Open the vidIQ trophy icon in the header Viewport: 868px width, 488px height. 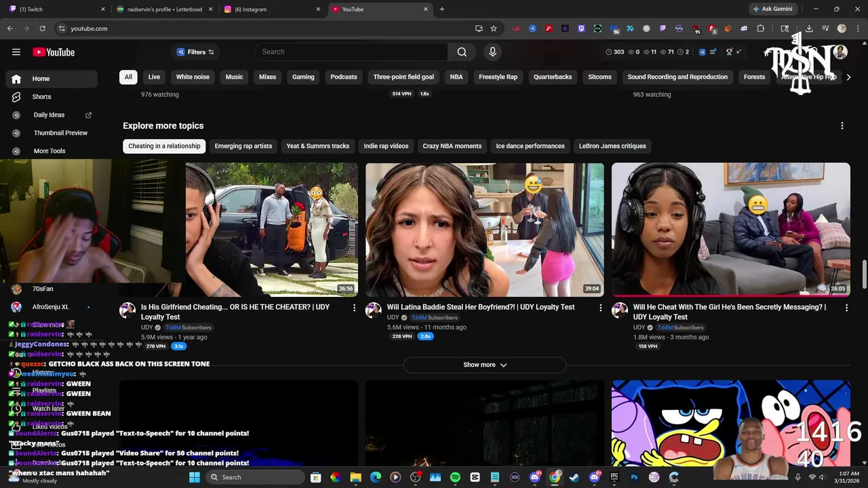729,52
